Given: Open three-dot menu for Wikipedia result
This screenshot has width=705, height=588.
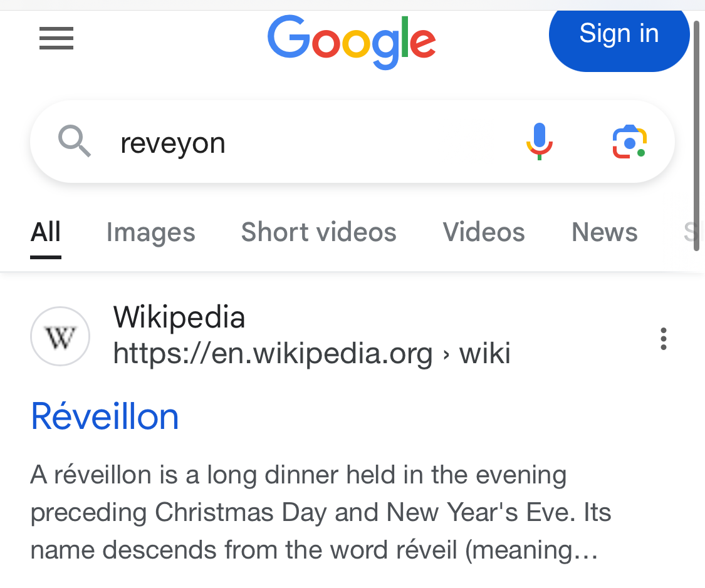Looking at the screenshot, I should [x=663, y=339].
